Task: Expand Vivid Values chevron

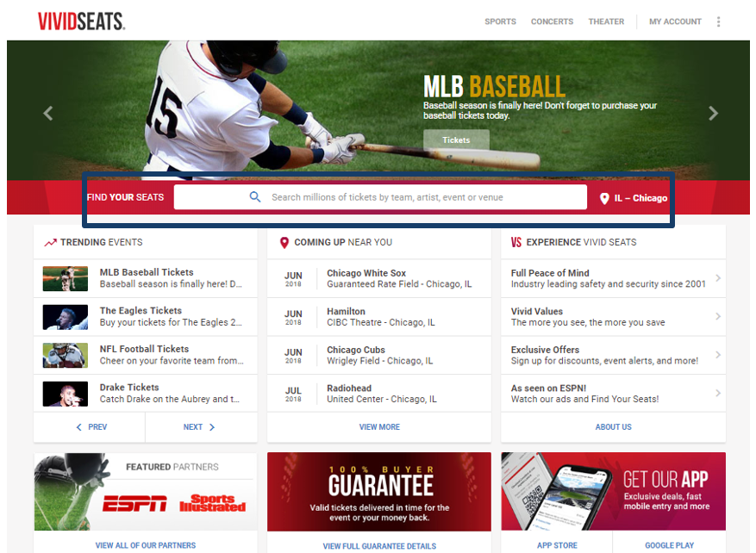Action: point(718,316)
